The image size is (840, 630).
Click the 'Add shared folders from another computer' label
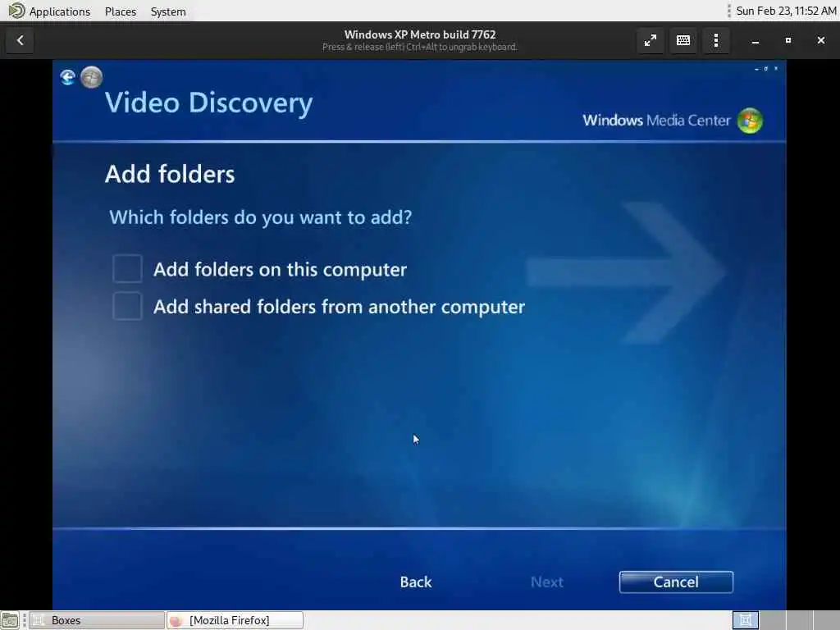(x=339, y=307)
